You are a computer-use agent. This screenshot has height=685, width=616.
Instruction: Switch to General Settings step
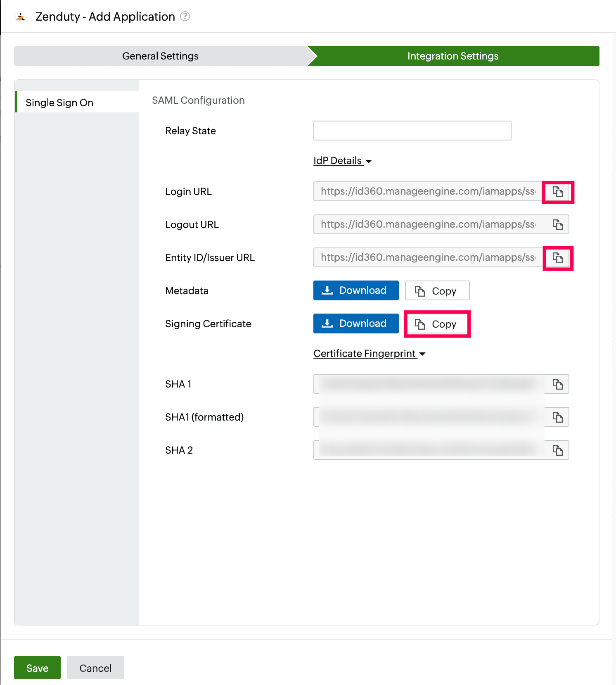(161, 56)
